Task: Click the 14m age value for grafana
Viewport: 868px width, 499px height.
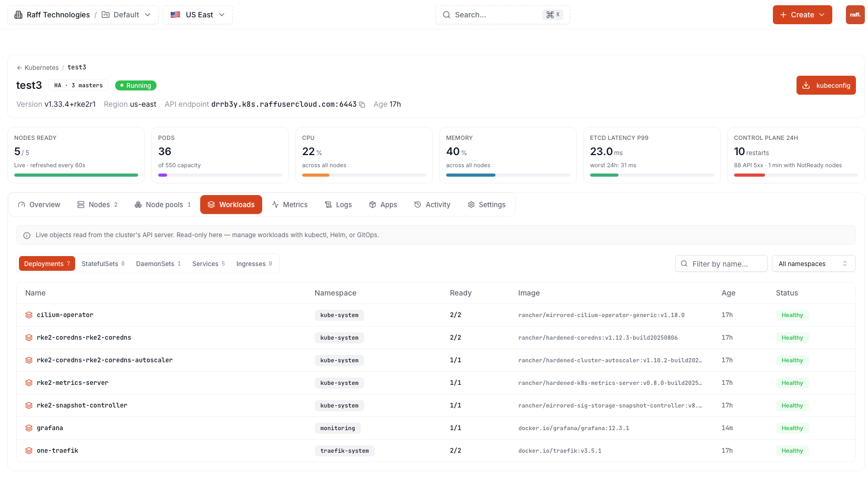Action: 727,428
